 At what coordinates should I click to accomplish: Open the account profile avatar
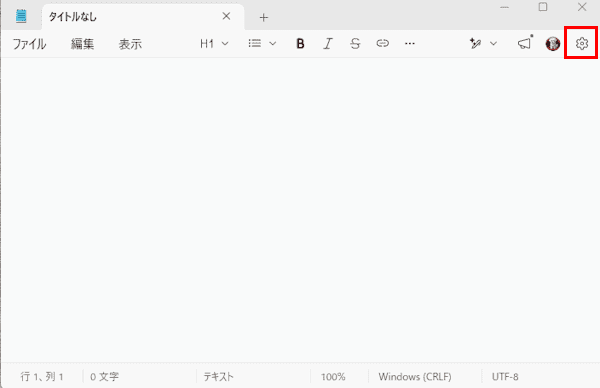point(553,44)
